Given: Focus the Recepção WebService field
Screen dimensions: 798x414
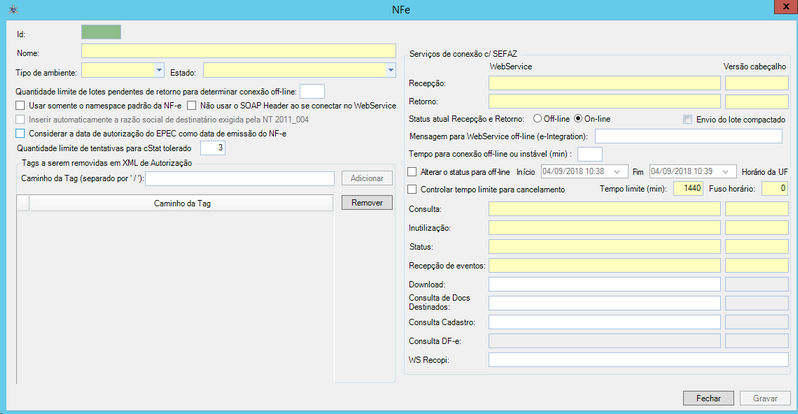Looking at the screenshot, I should (604, 83).
